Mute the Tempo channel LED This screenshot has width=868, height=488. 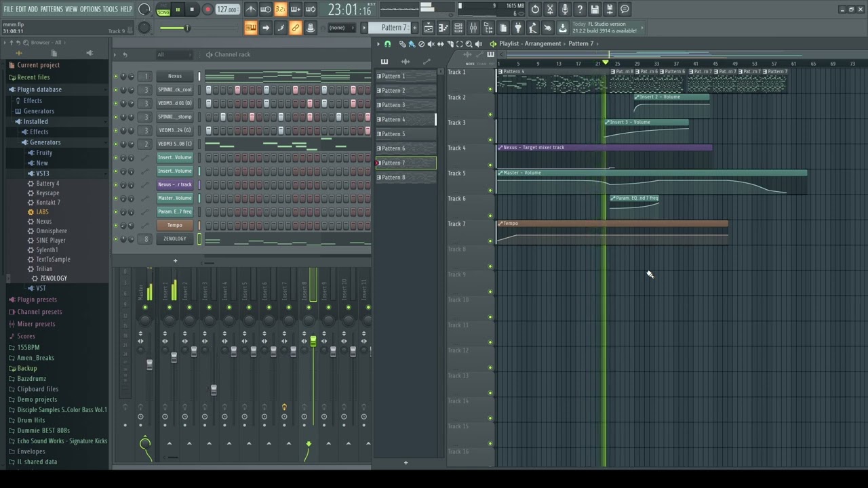pyautogui.click(x=115, y=225)
